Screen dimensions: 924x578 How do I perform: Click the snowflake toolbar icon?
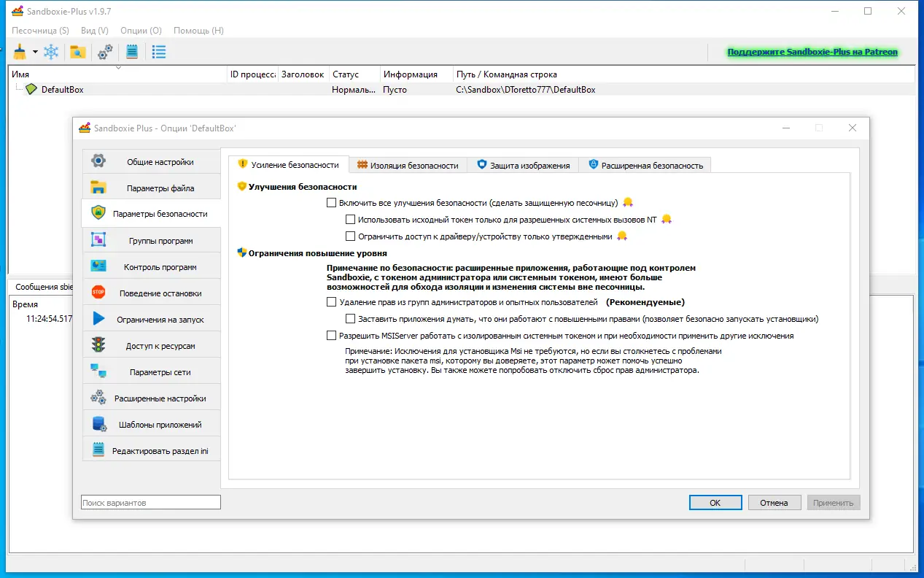[51, 52]
